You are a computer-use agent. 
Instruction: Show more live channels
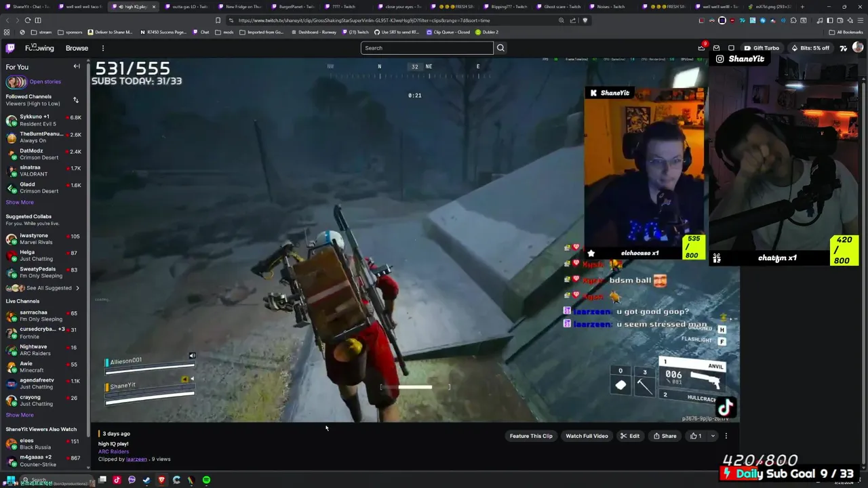(20, 415)
